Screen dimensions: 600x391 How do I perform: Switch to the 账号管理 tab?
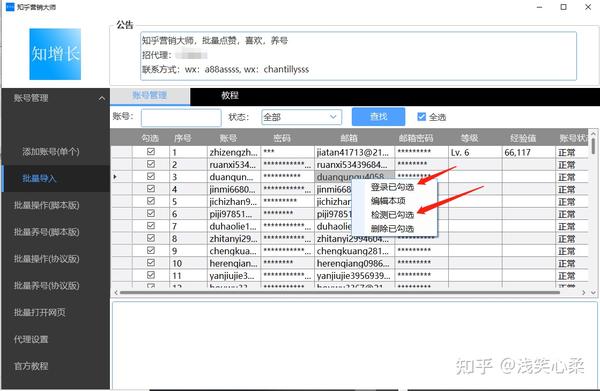tap(150, 96)
